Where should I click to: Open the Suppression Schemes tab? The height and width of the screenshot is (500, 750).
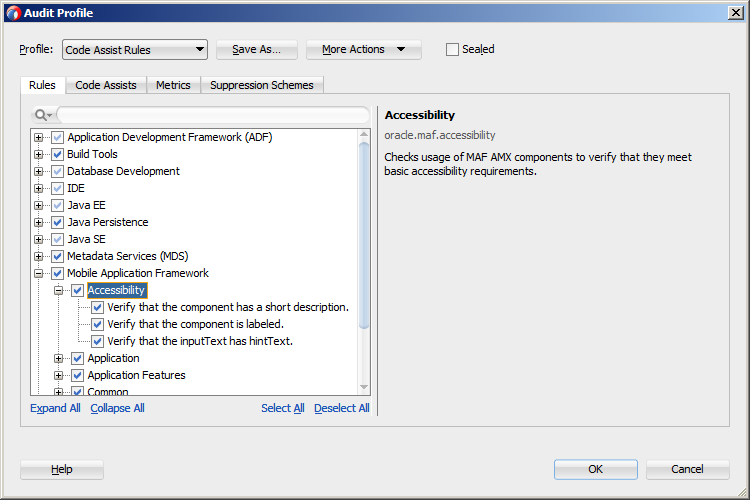point(262,85)
